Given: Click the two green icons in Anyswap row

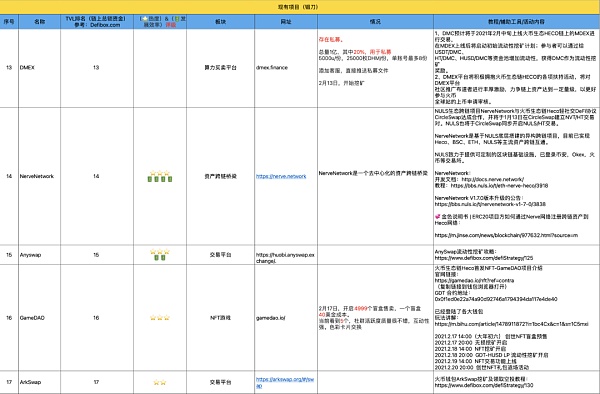Looking at the screenshot, I should coord(160,258).
